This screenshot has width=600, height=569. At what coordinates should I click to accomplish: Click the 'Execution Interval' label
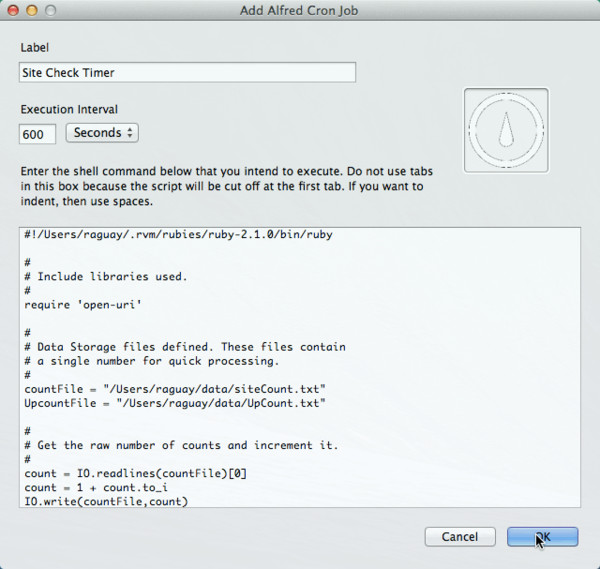69,109
